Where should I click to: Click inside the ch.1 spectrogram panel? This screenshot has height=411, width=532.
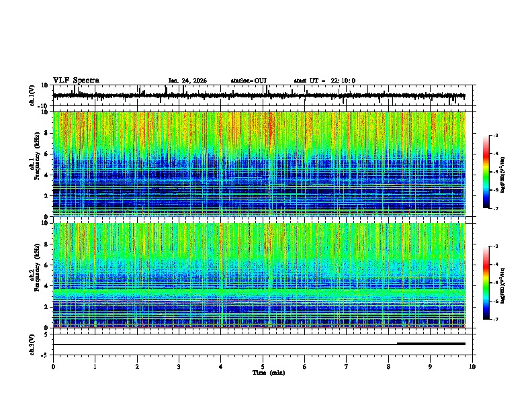[x=259, y=164]
